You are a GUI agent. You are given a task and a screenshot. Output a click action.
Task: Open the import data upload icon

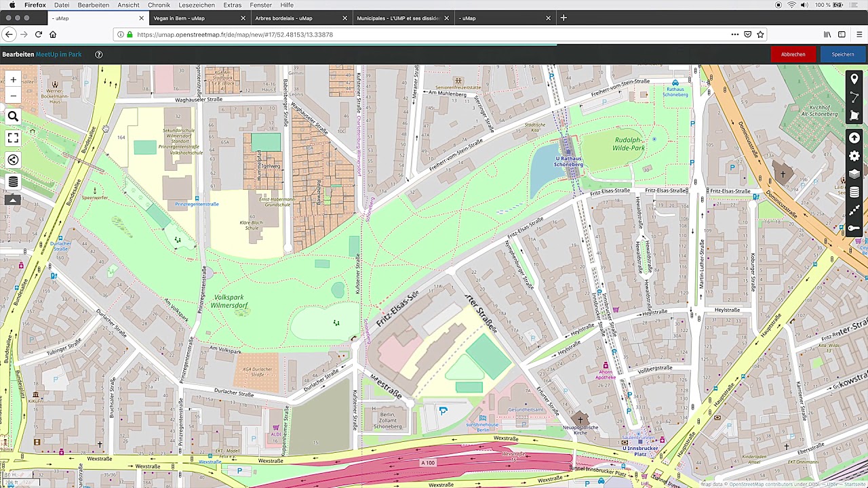click(854, 138)
